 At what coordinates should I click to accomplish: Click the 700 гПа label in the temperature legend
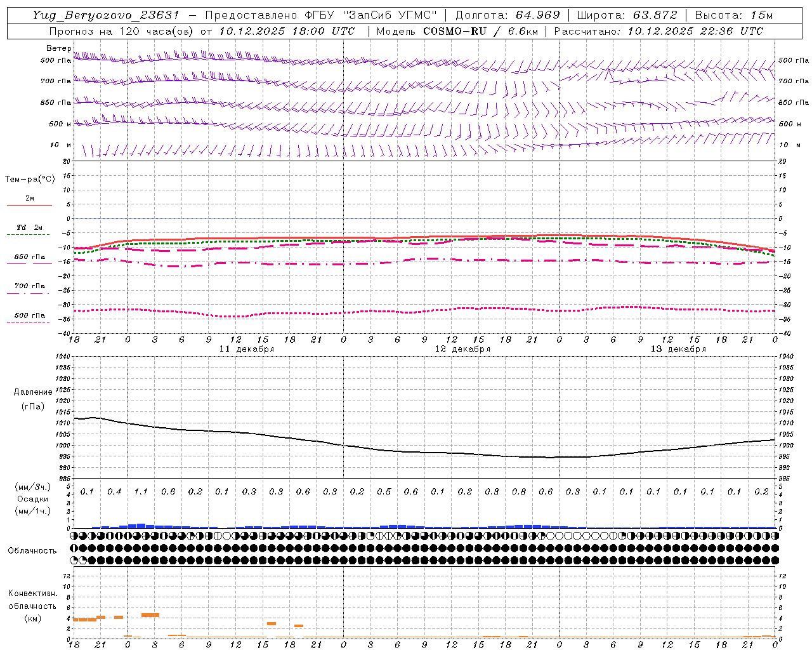[x=29, y=286]
